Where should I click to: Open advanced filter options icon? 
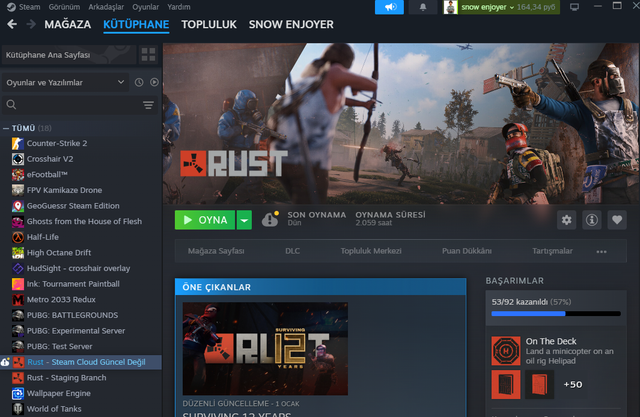pyautogui.click(x=149, y=105)
